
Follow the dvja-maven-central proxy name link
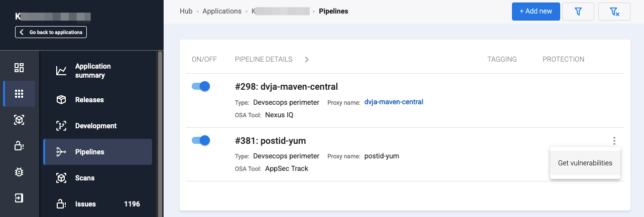394,102
